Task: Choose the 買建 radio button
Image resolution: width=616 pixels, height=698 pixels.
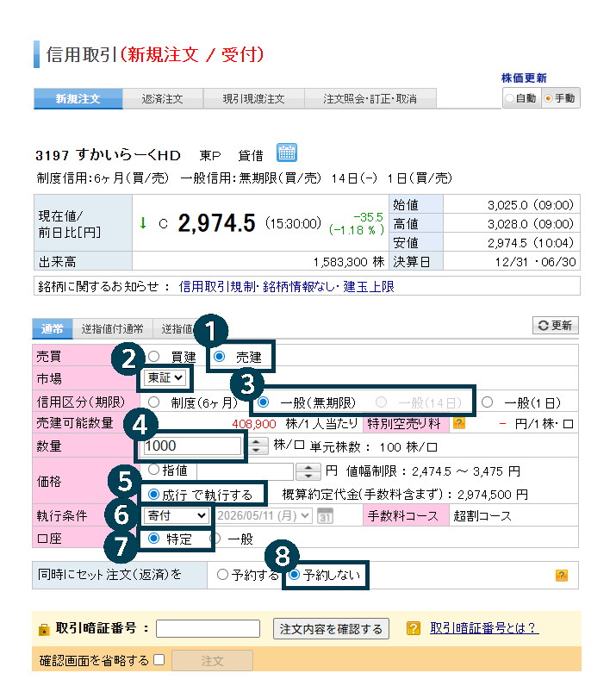Action: 154,356
